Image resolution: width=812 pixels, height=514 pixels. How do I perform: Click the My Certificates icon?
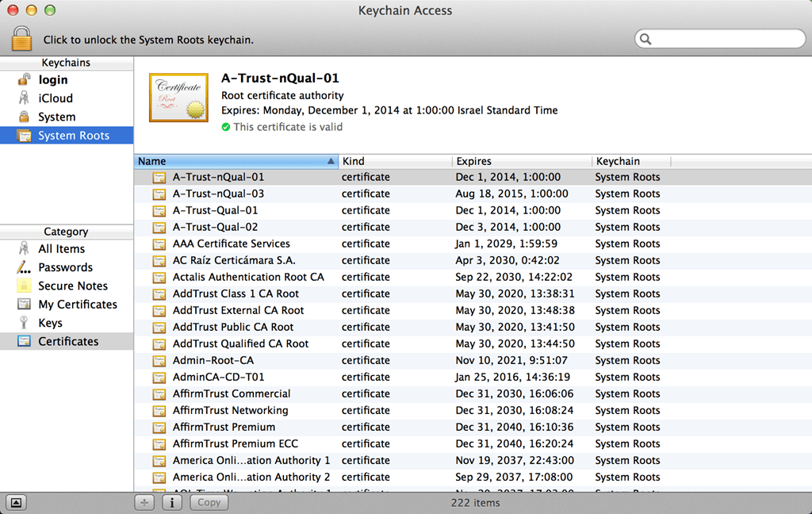pos(24,304)
